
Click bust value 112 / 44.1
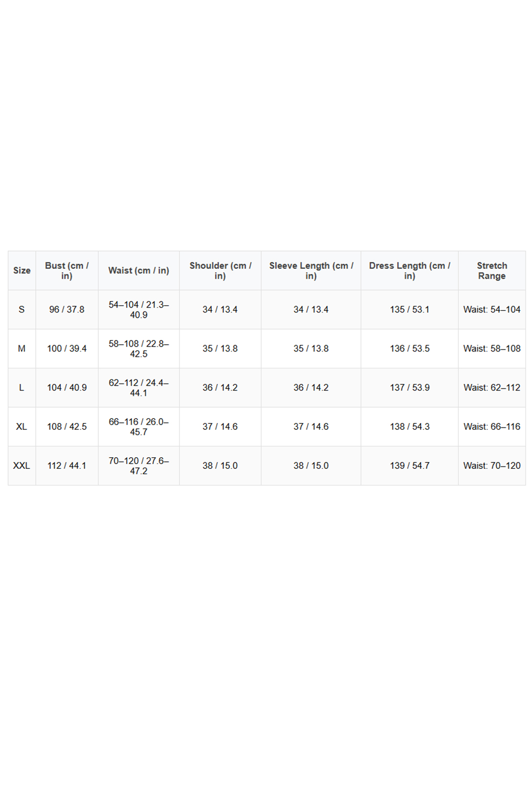[x=66, y=466]
